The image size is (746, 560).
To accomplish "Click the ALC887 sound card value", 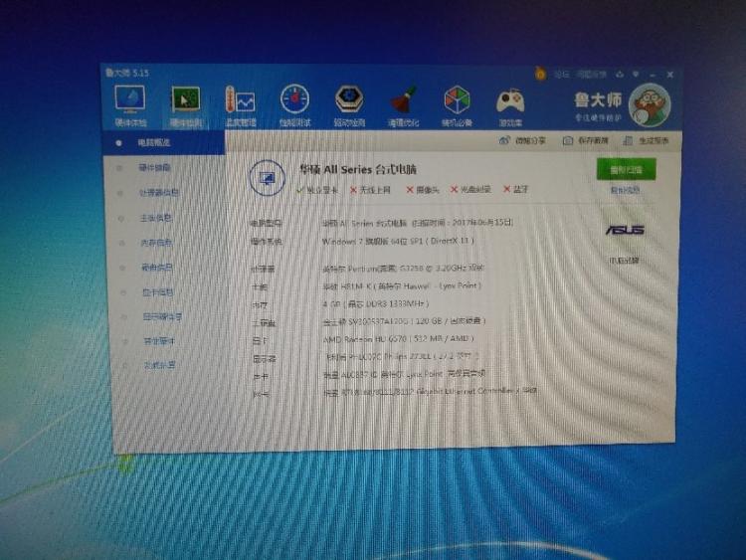I will click(404, 374).
